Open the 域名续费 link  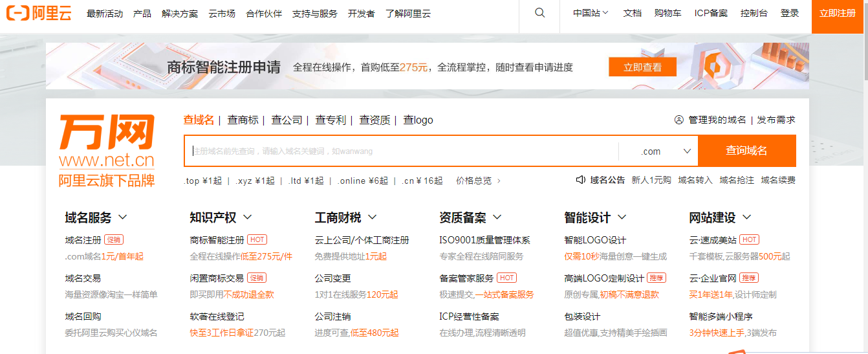pos(778,180)
